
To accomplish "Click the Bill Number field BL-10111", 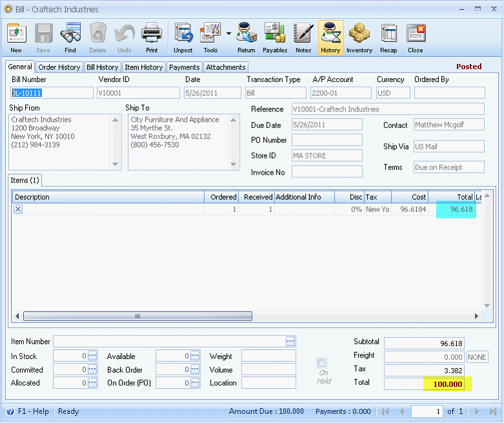I will coord(52,93).
